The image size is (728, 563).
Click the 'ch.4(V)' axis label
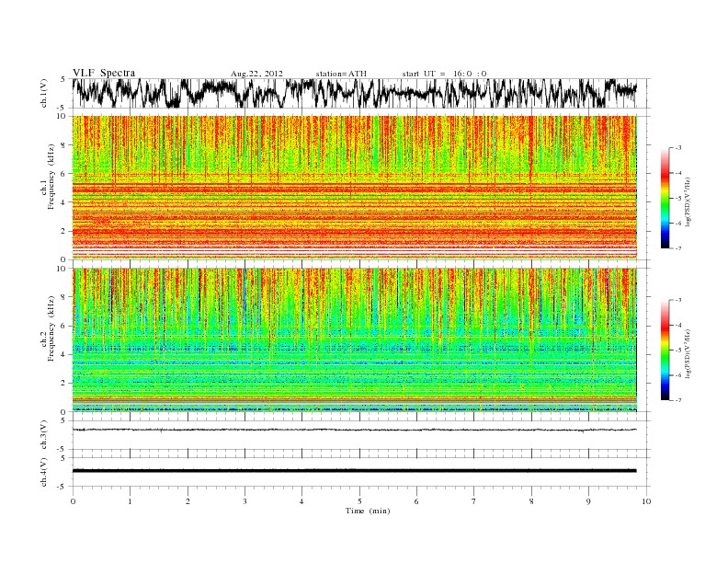[x=44, y=472]
